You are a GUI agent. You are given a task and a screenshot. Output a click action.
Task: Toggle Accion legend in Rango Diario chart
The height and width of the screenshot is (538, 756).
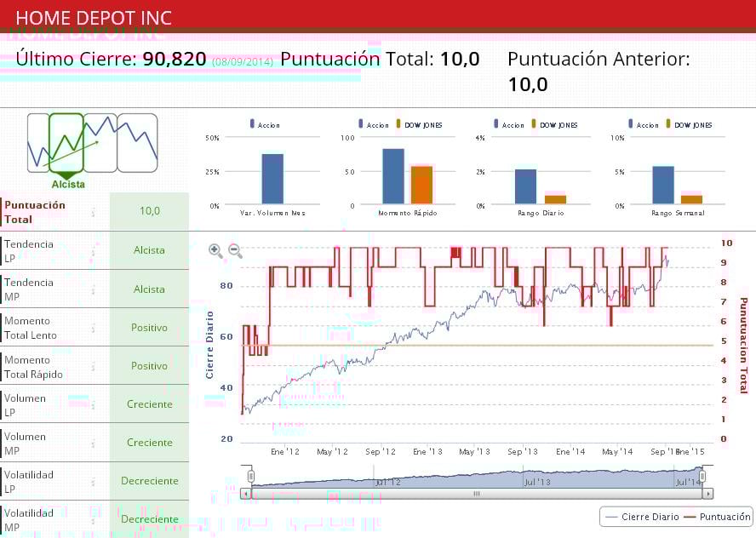(x=509, y=124)
